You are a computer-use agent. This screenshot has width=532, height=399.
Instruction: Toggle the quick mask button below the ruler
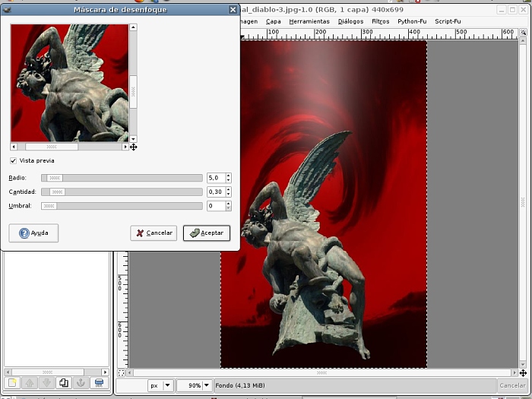[121, 372]
